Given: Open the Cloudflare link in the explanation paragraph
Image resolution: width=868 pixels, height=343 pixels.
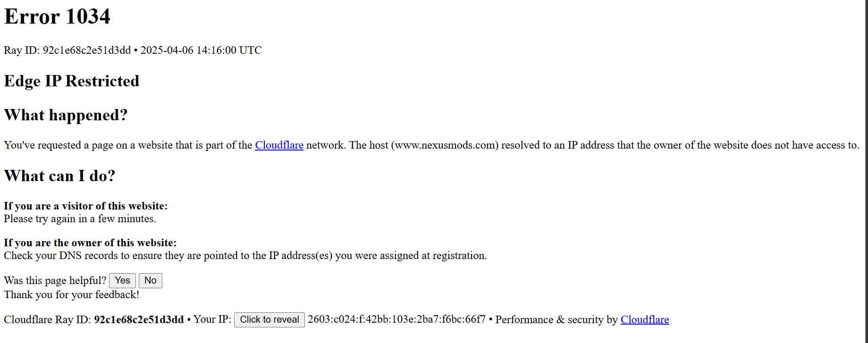Looking at the screenshot, I should click(279, 145).
